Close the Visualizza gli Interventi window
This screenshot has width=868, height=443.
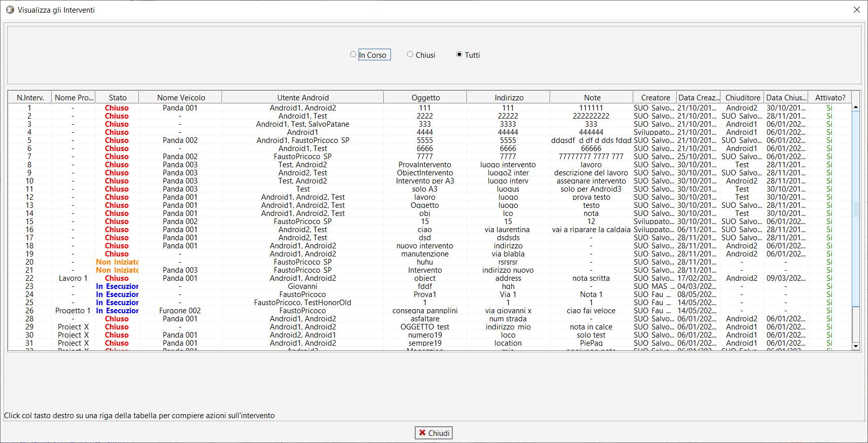click(x=856, y=10)
